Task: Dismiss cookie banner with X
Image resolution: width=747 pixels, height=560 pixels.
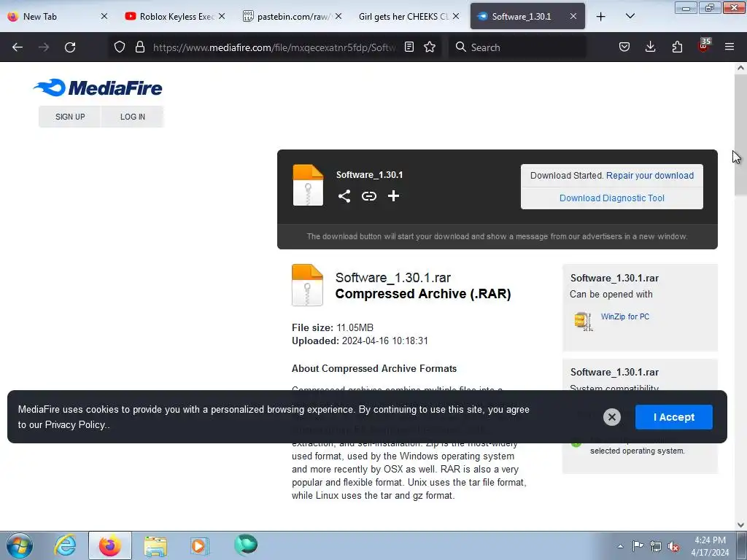Action: coord(612,417)
